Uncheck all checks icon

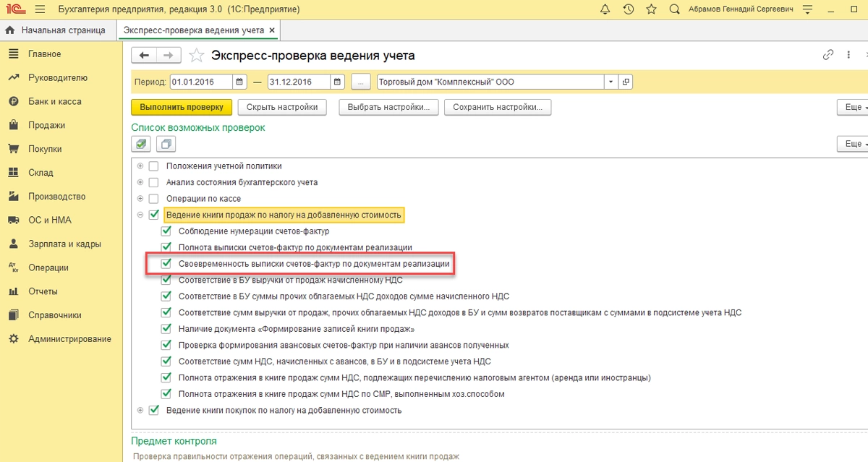tap(166, 145)
